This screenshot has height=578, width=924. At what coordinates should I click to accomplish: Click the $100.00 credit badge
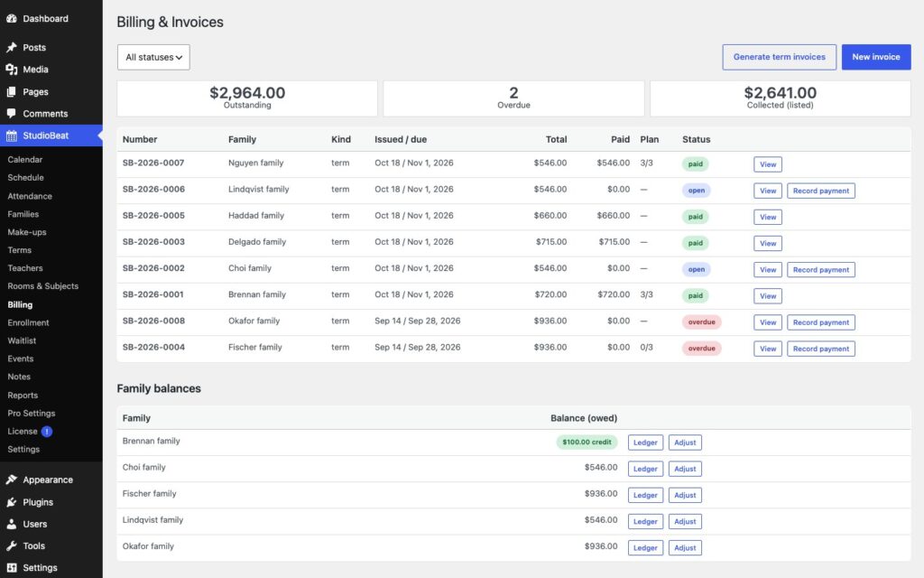[587, 442]
